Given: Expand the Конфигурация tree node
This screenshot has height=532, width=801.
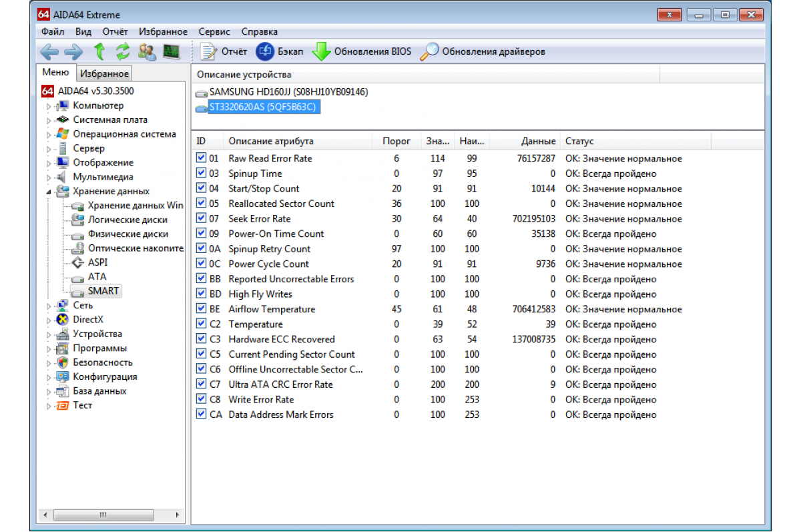Looking at the screenshot, I should (48, 377).
